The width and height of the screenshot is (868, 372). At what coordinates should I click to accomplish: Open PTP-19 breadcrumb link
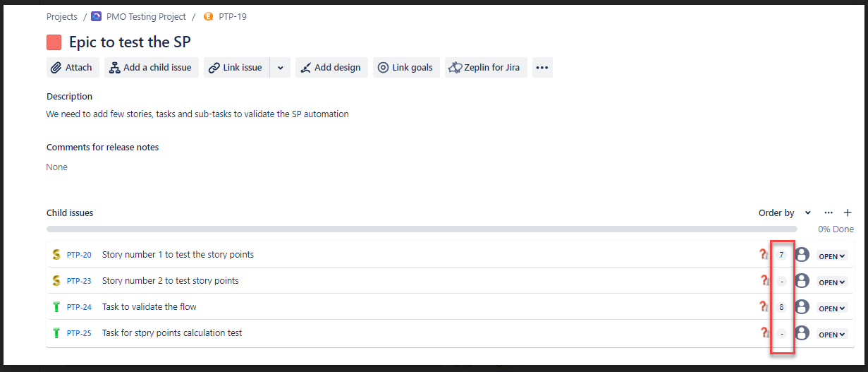pyautogui.click(x=232, y=16)
